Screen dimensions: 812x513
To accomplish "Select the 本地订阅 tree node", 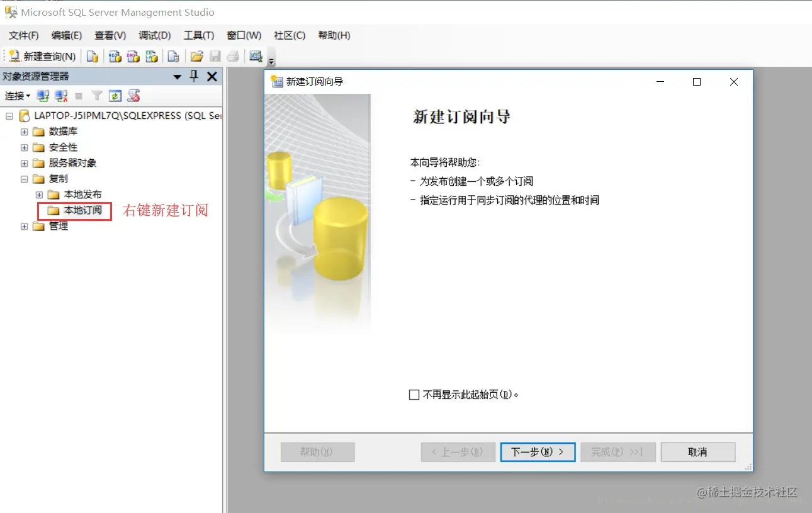I will point(79,211).
